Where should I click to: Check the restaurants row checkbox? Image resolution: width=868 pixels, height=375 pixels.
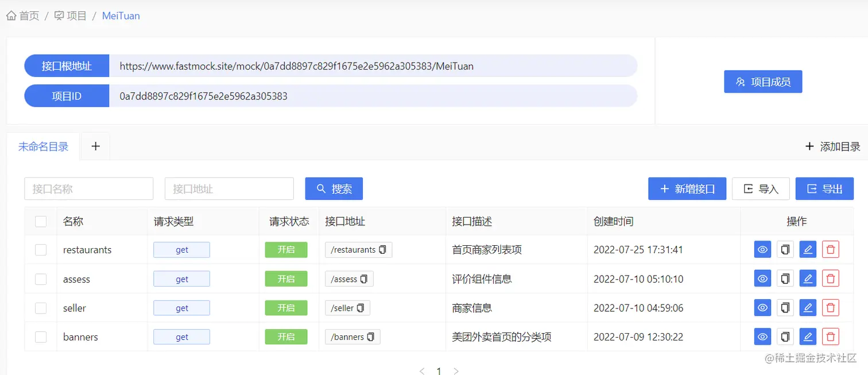pos(41,250)
